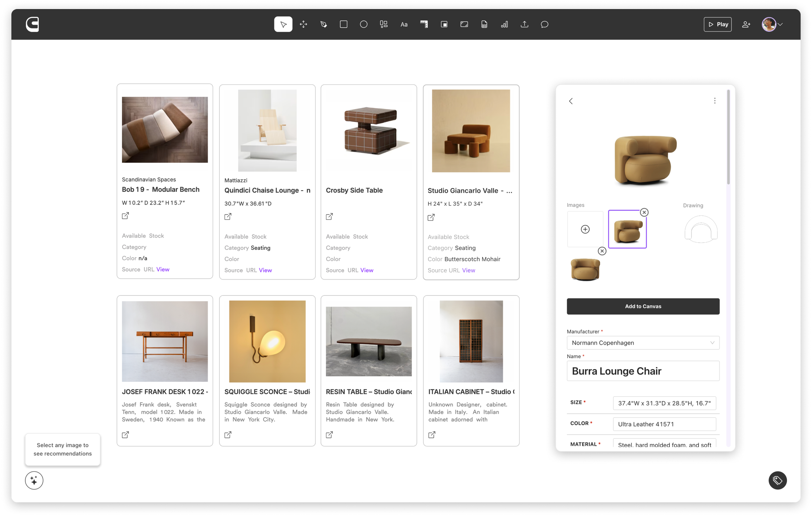
Task: Select the Pen drawing tool
Action: tap(324, 24)
